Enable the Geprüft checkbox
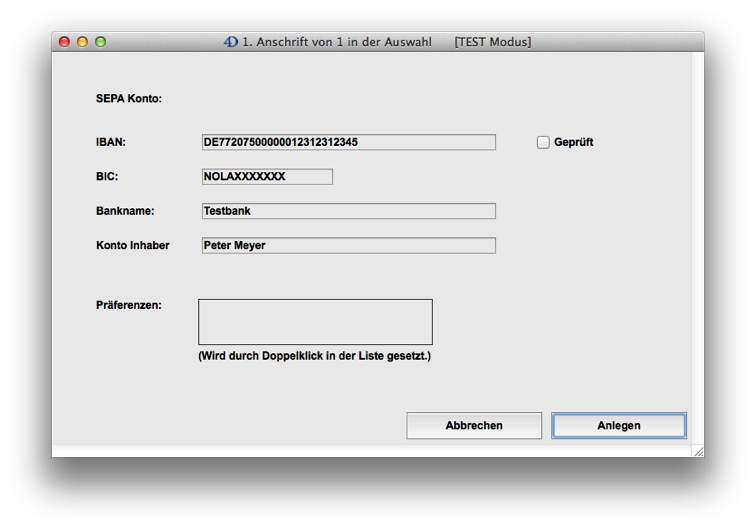This screenshot has height=529, width=756. (x=543, y=142)
